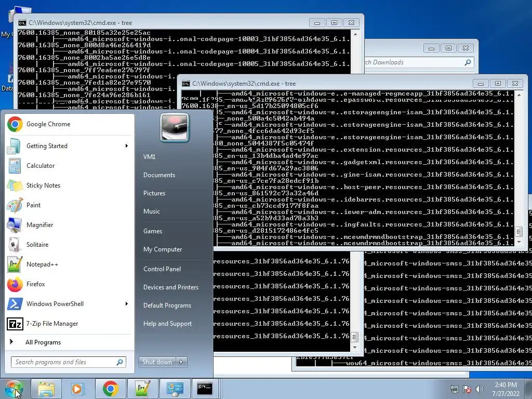Click cmd icon in back-left tree window title

pyautogui.click(x=22, y=23)
